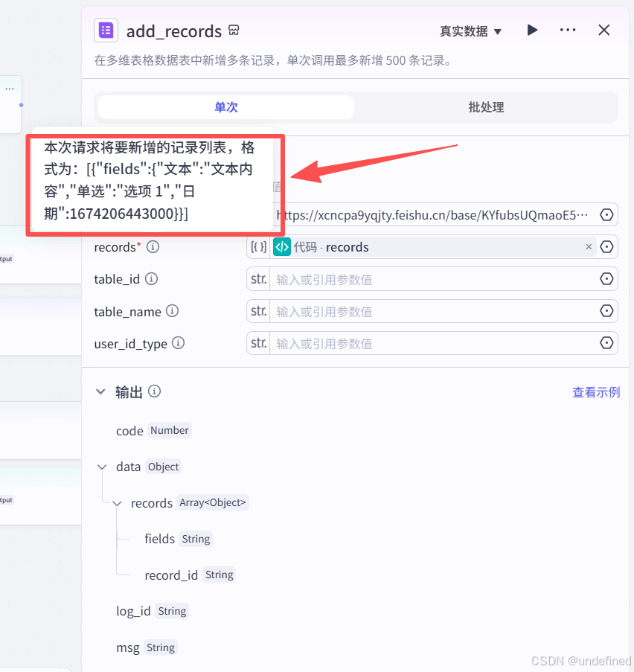Click the info icon next to user_id_type
634x672 pixels.
pyautogui.click(x=177, y=343)
